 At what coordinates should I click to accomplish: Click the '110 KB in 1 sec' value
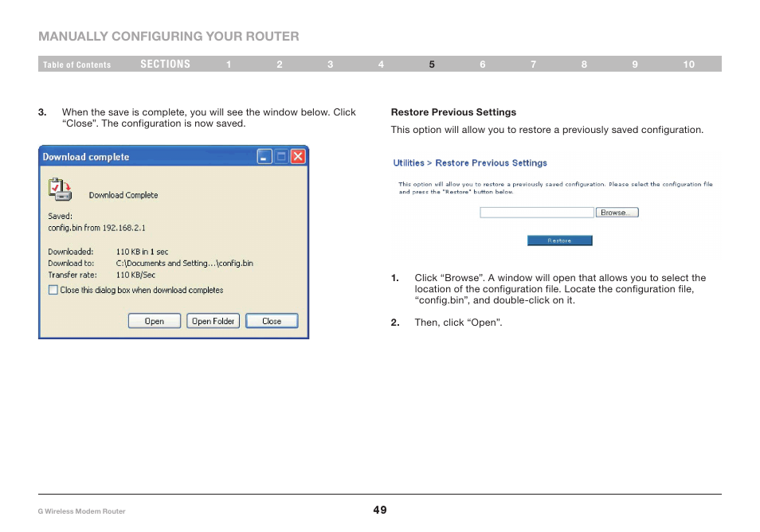142,252
